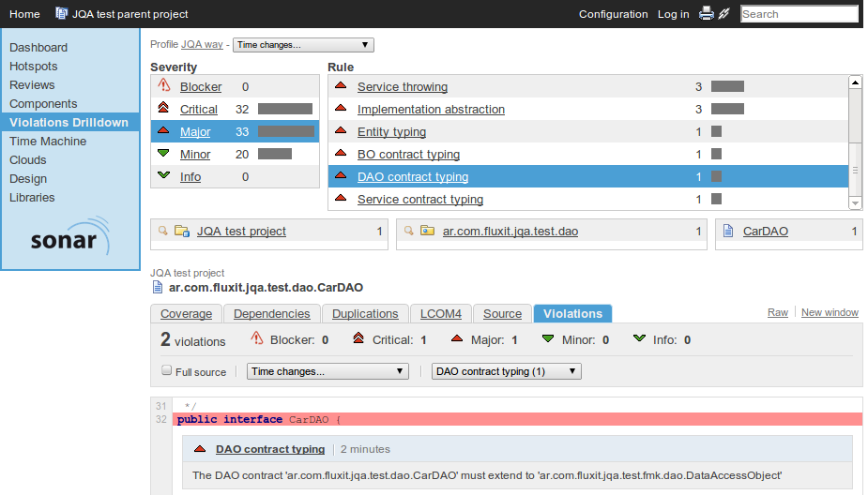Click the Critical icon in the violations summary
Image resolution: width=868 pixels, height=495 pixels.
coord(358,337)
